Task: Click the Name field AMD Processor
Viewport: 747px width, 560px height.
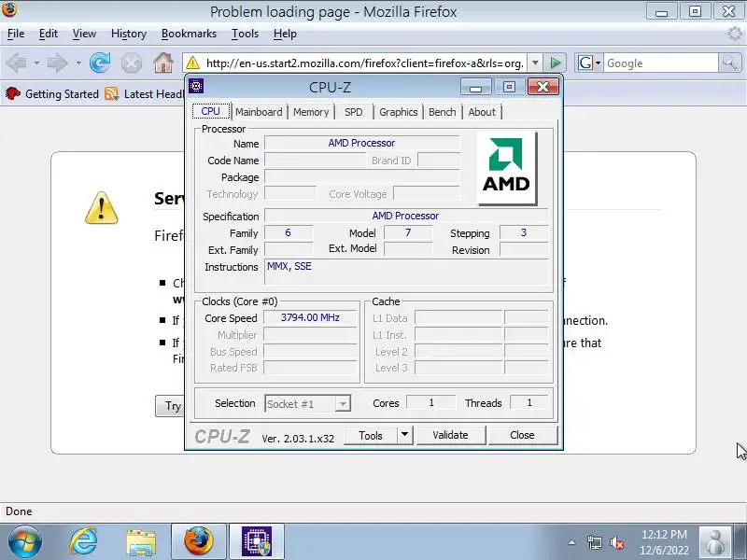Action: tap(361, 143)
